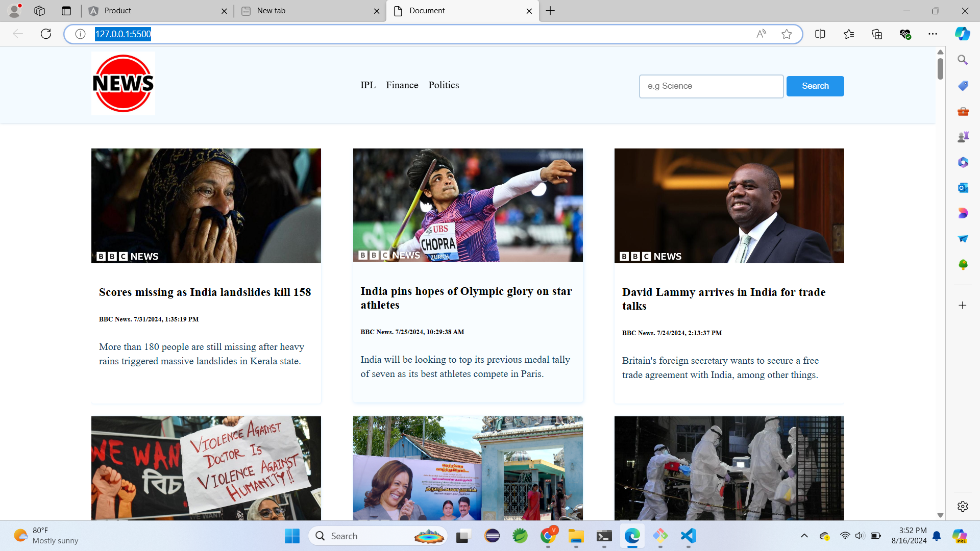Open the Shopping sidebar panel

tap(963, 86)
